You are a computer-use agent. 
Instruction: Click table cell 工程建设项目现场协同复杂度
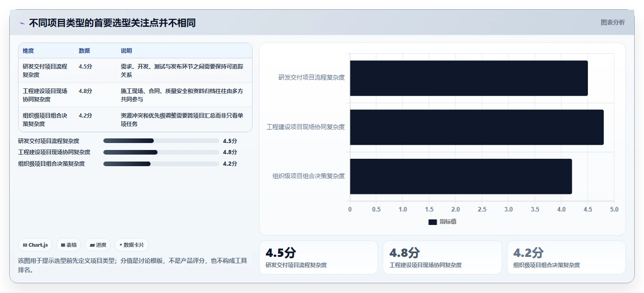pyautogui.click(x=45, y=95)
